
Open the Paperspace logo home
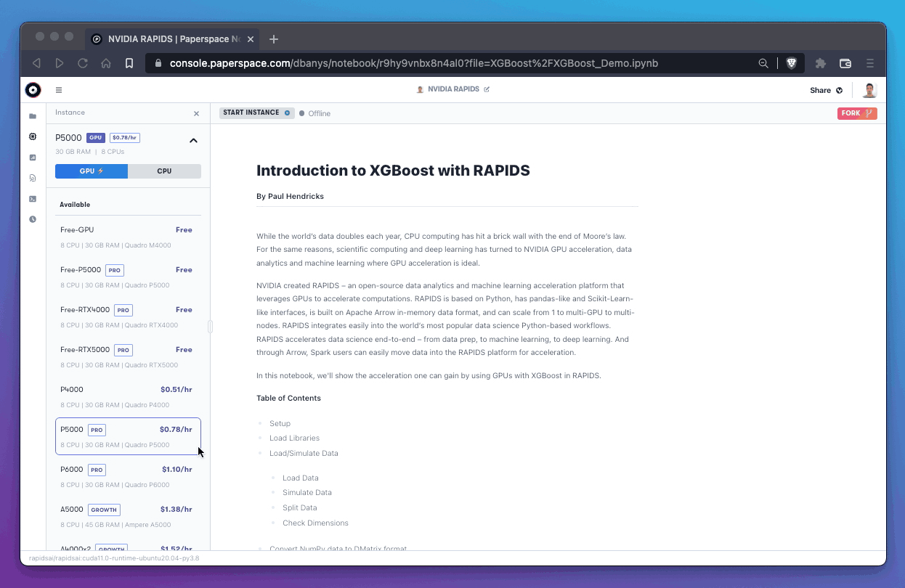click(33, 90)
